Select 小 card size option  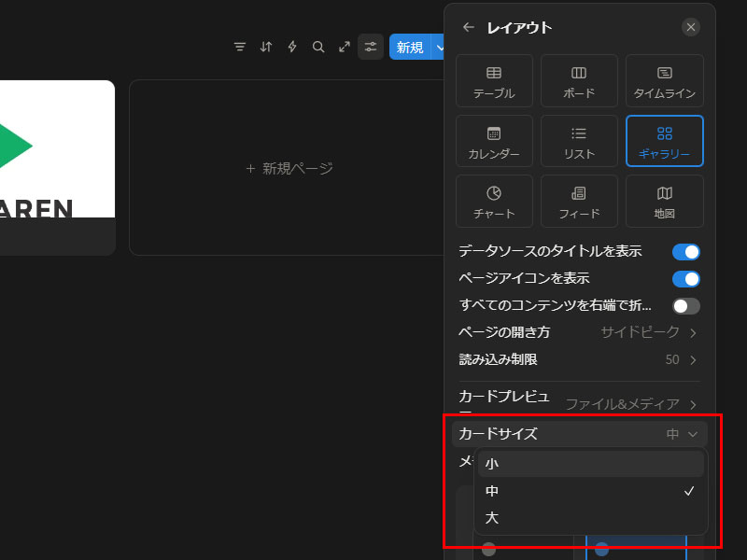coord(589,464)
